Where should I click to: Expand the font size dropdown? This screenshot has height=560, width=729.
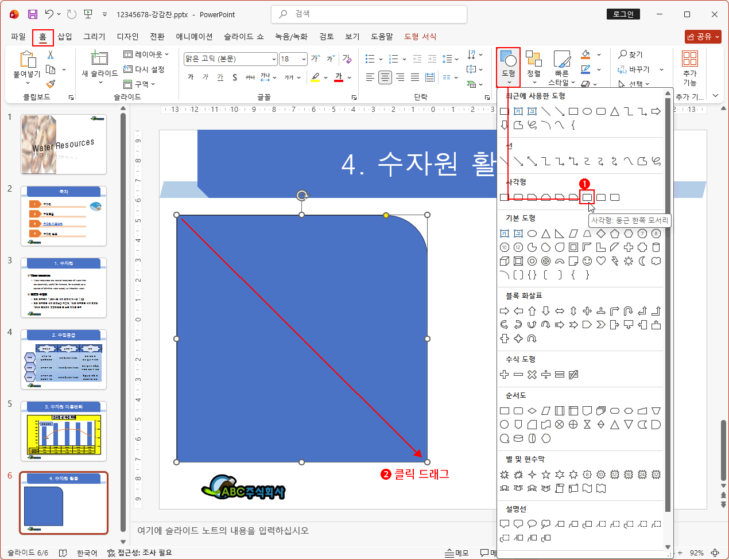[x=302, y=59]
